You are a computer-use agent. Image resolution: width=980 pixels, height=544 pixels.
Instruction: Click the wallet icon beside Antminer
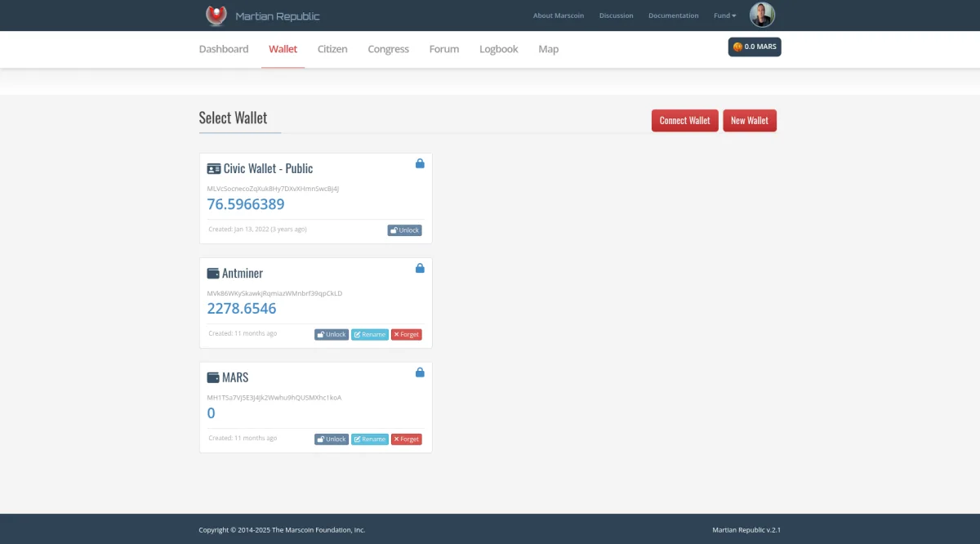[x=213, y=273]
